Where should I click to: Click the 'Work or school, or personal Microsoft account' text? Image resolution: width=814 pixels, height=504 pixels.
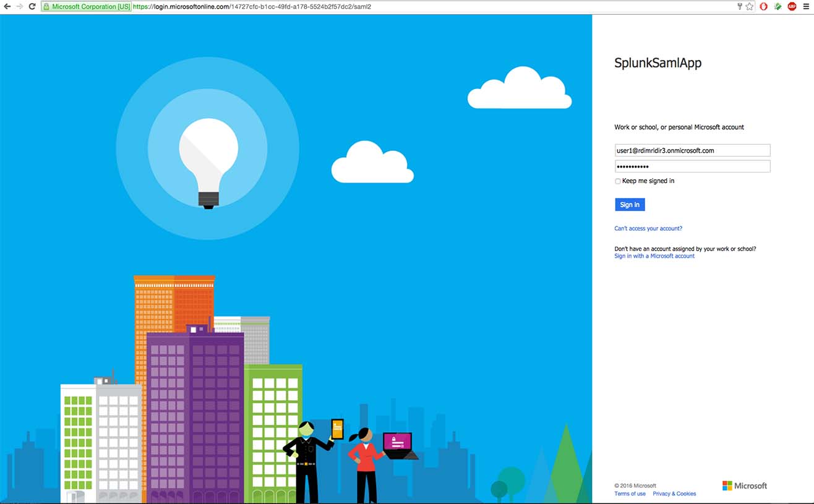[x=679, y=127]
